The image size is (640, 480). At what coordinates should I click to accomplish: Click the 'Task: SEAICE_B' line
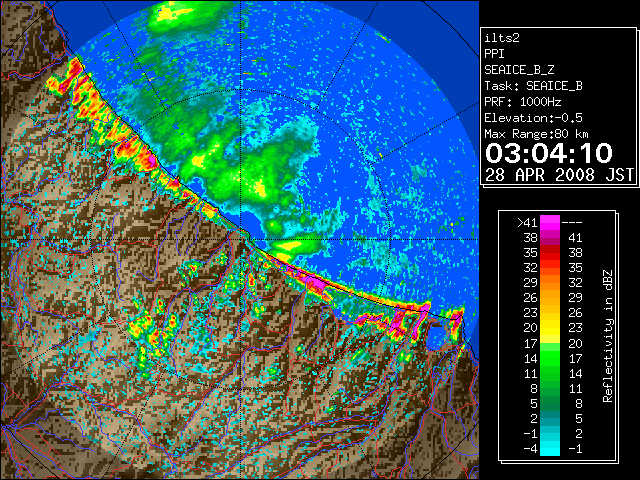533,86
